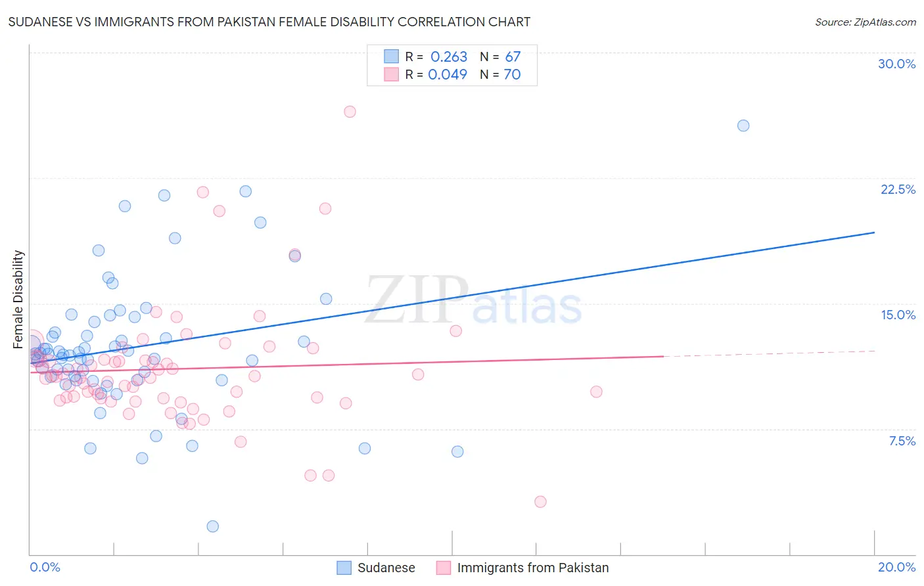Click the chart title text
Screen dimensions: 924x586
269,22
